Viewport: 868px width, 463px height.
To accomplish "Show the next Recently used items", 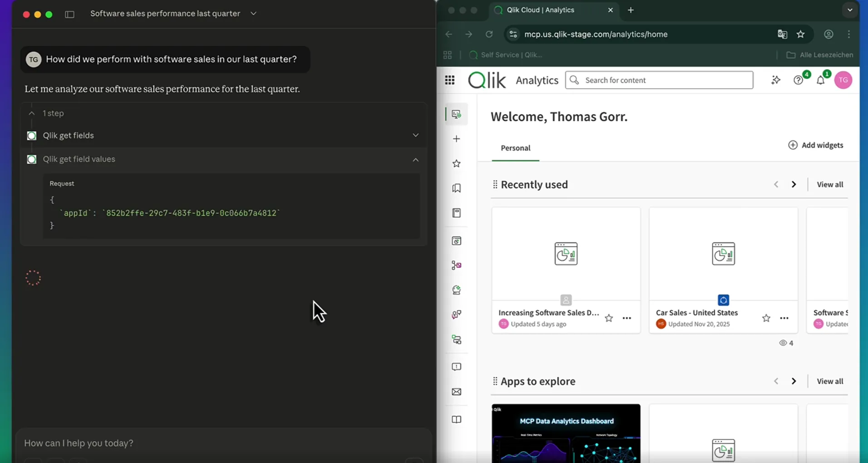I will tap(794, 184).
